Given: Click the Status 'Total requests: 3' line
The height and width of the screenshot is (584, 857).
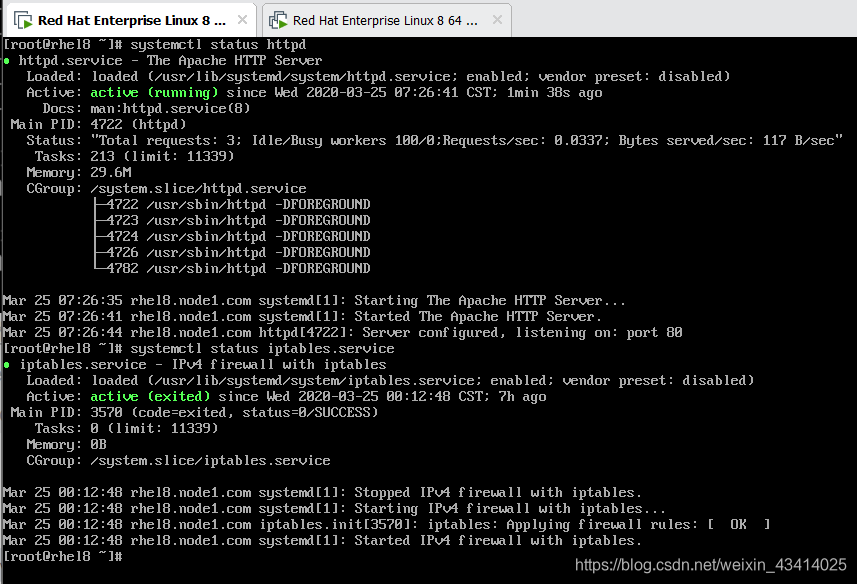Looking at the screenshot, I should point(434,140).
